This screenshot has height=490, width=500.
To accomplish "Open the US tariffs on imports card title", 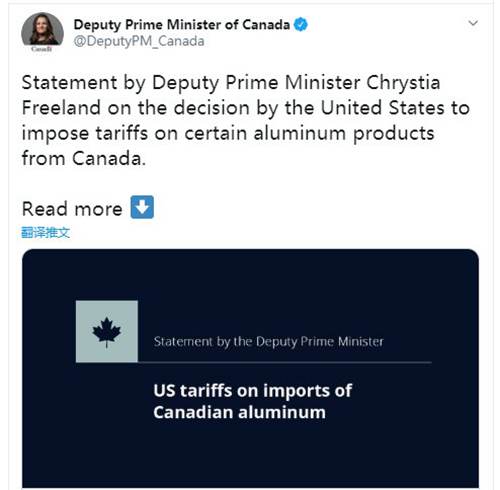I will pyautogui.click(x=252, y=401).
